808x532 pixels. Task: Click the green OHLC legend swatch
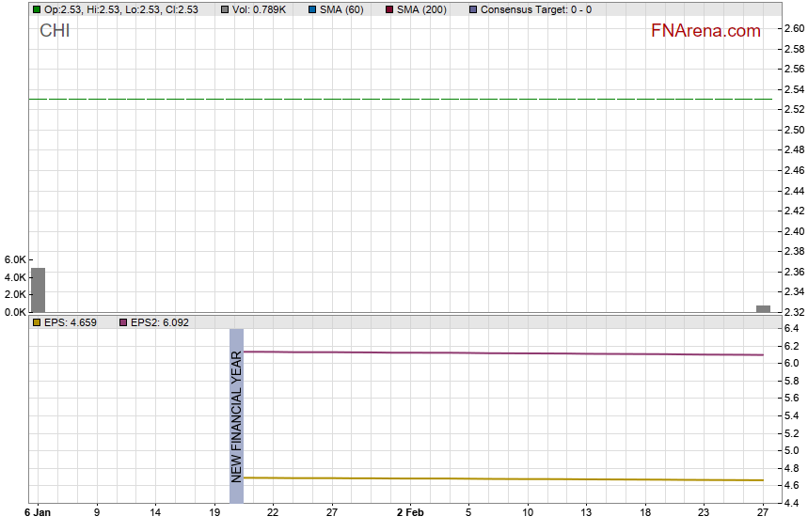pos(37,9)
